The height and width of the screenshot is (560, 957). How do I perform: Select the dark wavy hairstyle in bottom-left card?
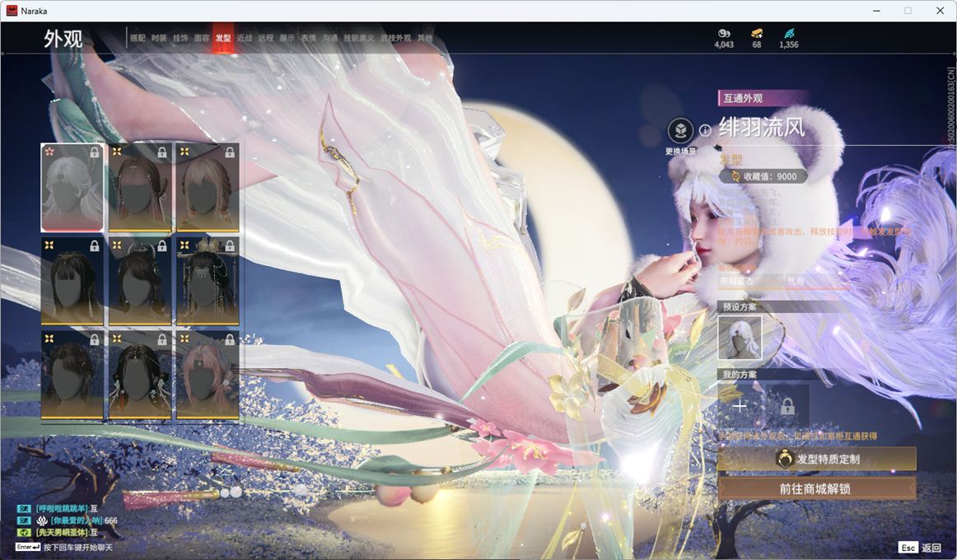[x=72, y=376]
